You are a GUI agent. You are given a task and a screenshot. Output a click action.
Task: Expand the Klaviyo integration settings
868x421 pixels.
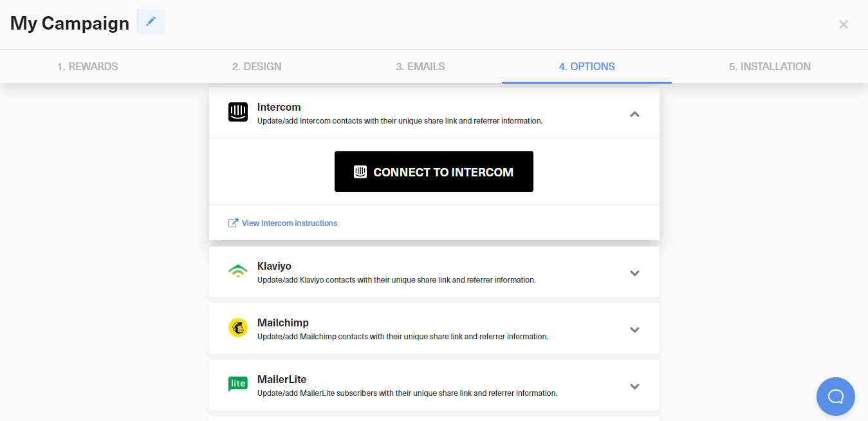[634, 273]
